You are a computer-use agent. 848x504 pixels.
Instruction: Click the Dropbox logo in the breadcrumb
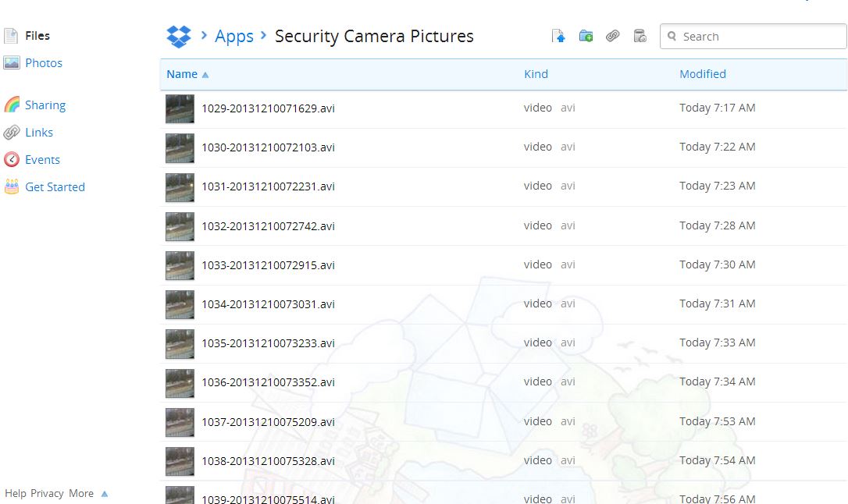178,36
